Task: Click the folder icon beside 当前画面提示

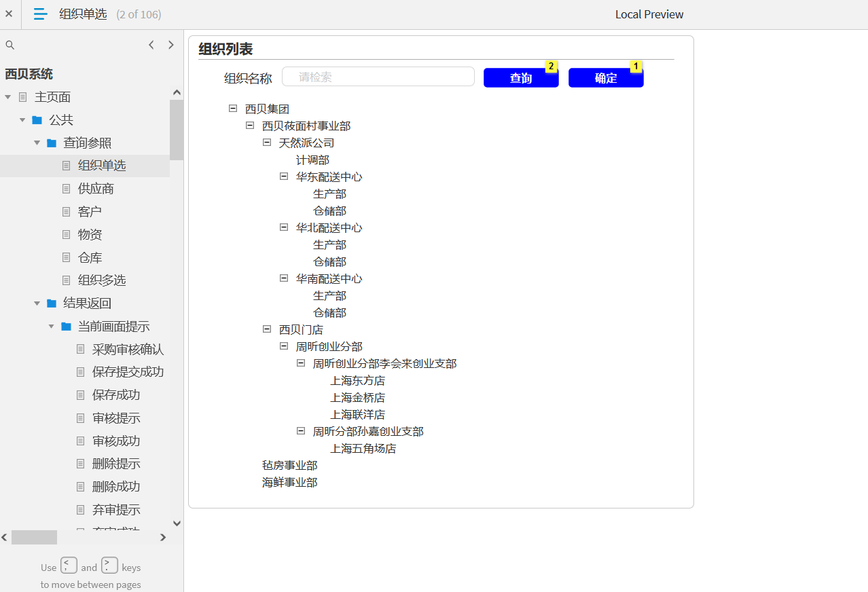Action: [x=66, y=327]
